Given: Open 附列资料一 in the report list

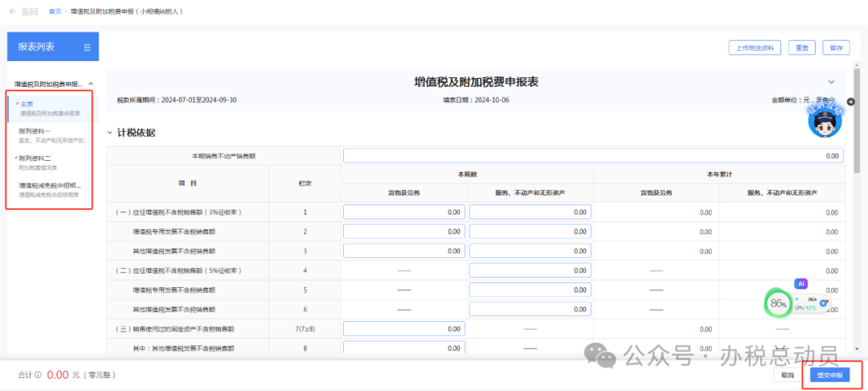Looking at the screenshot, I should 52,136.
